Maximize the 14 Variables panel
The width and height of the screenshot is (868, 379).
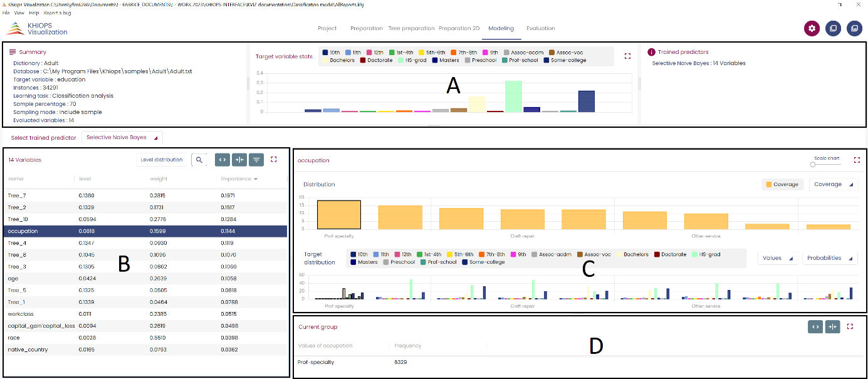274,160
